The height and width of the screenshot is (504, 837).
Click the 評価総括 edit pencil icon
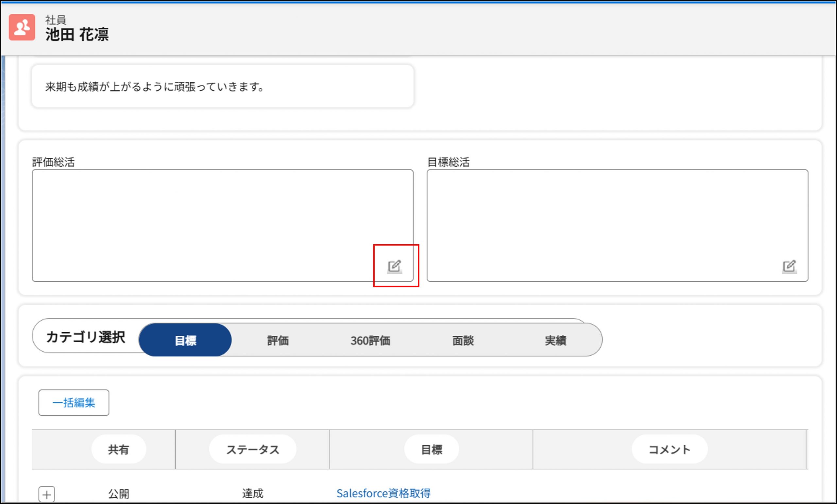pyautogui.click(x=394, y=266)
